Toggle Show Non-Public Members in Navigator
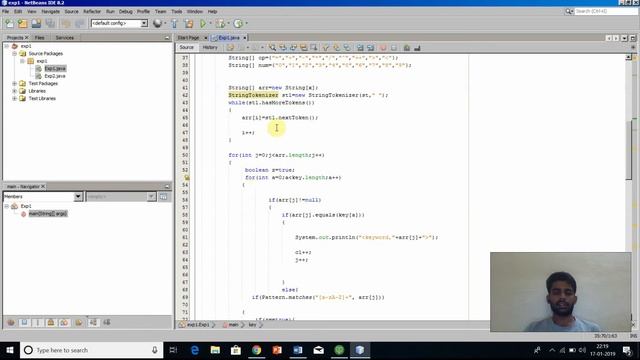 click(x=51, y=322)
